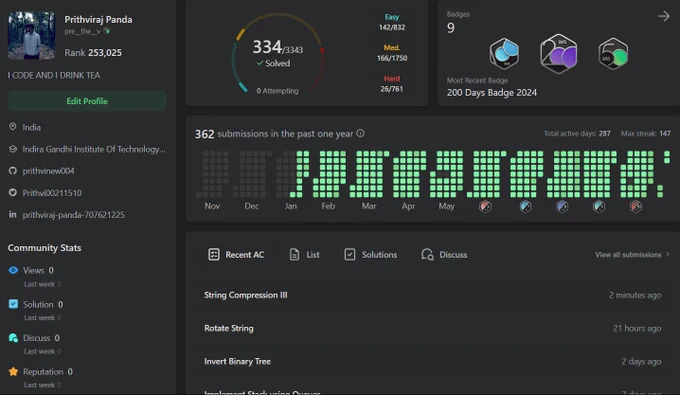Image resolution: width=680 pixels, height=395 pixels.
Task: Click the List document icon
Action: pyautogui.click(x=294, y=255)
